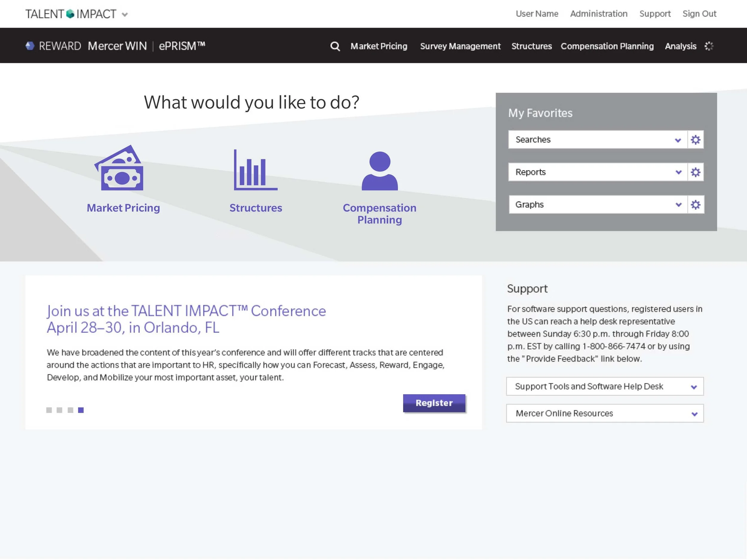Expand Support Tools and Software Help Desk
The image size is (747, 560).
coord(605,386)
